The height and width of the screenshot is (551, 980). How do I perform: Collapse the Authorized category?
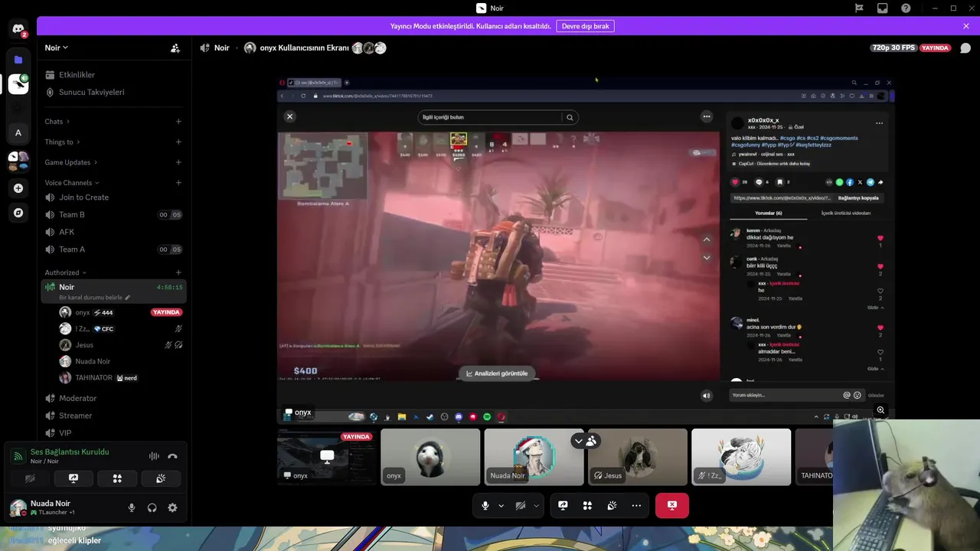[66, 272]
